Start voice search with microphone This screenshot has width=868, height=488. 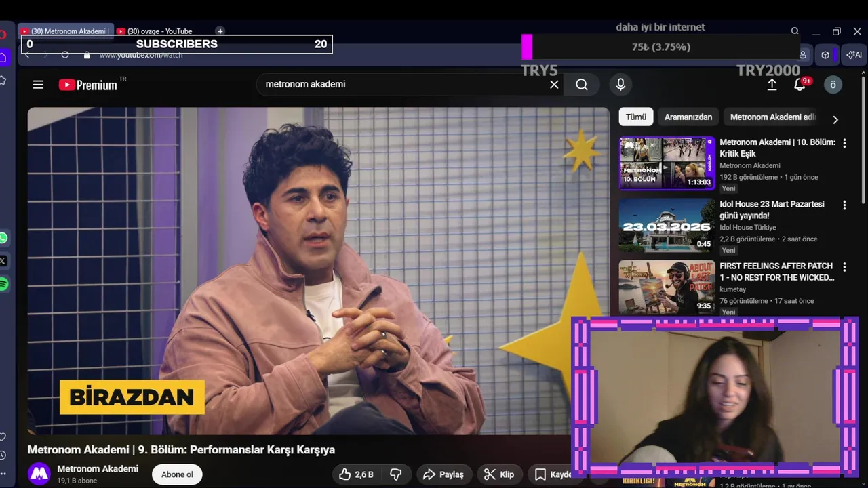click(620, 85)
